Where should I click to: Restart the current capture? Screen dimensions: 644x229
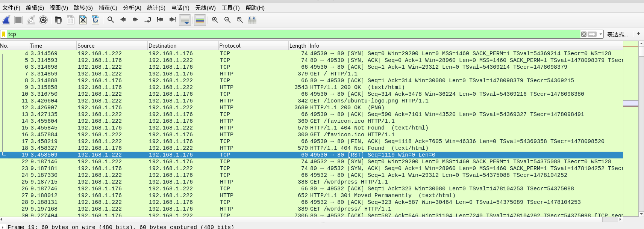(31, 20)
